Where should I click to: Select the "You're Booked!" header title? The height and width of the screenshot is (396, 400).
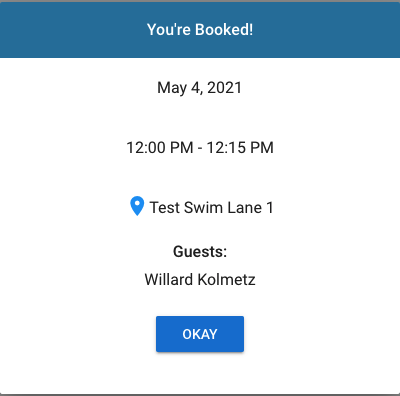pyautogui.click(x=200, y=30)
